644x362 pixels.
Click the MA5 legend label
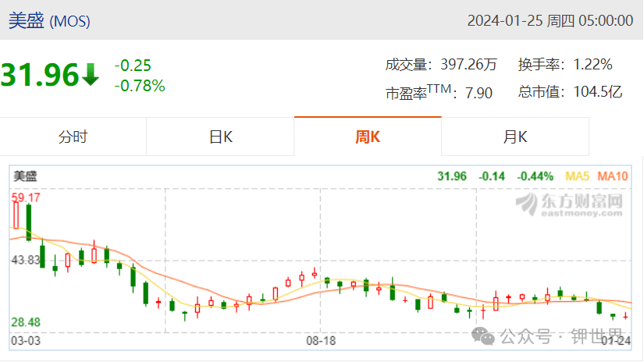coord(577,176)
